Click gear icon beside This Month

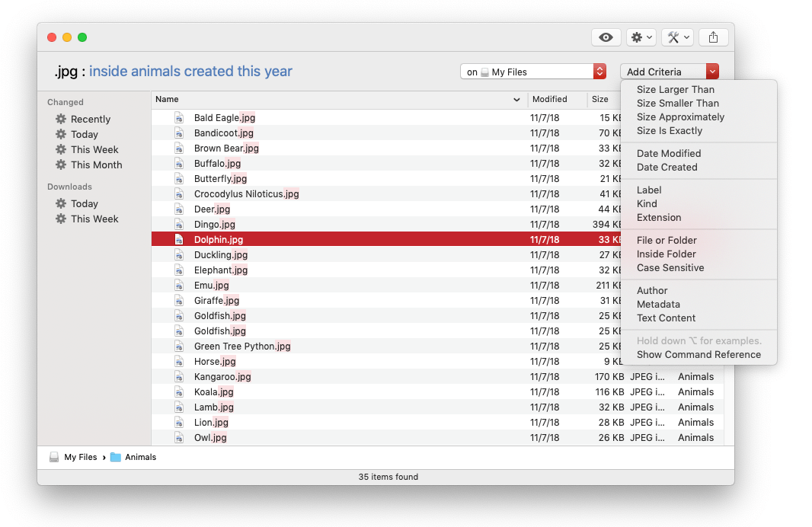pyautogui.click(x=61, y=165)
